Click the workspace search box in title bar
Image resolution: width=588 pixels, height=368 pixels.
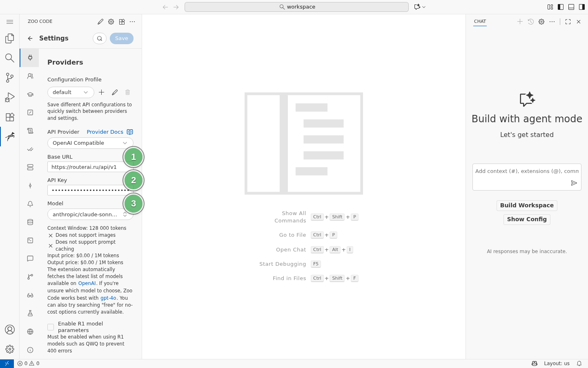(x=296, y=7)
